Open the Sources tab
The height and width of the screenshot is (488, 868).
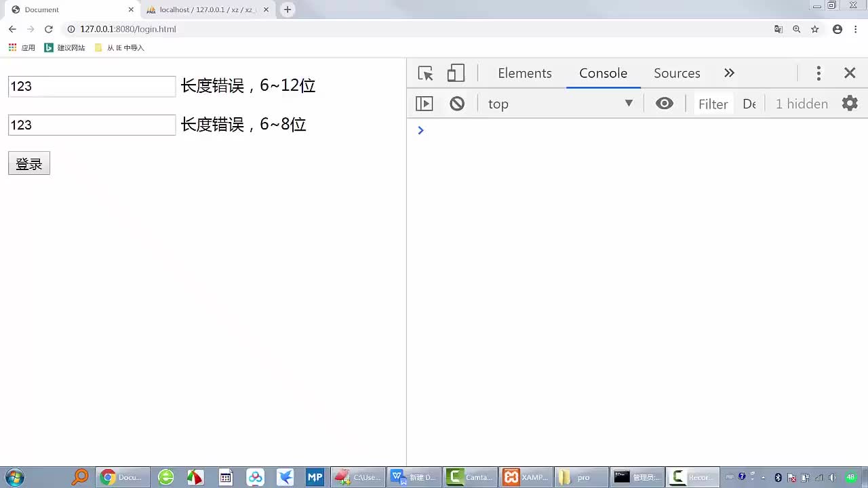pyautogui.click(x=677, y=73)
